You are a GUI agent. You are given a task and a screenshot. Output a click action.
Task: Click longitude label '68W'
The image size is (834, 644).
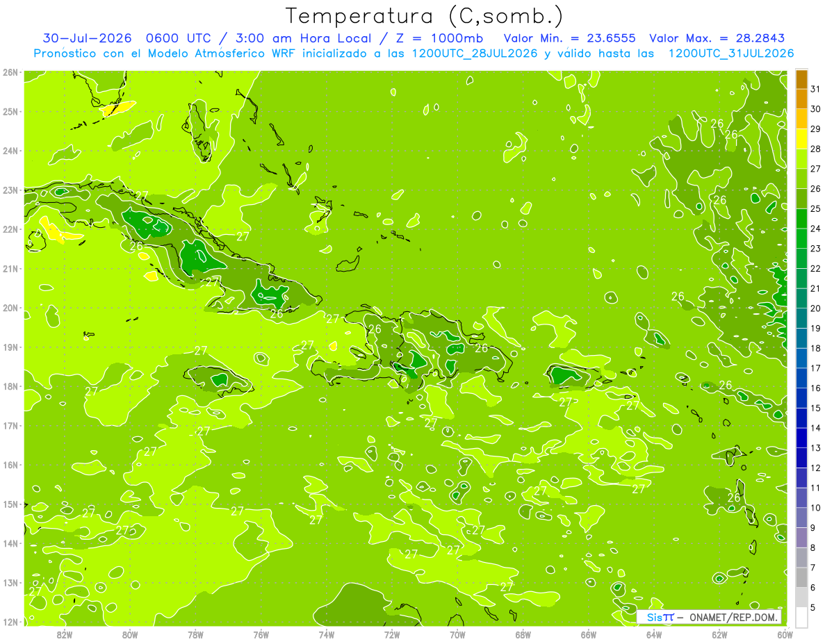pos(523,634)
